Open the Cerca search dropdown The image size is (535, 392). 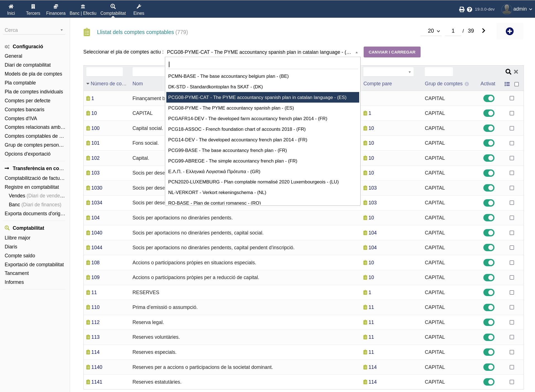tap(34, 30)
